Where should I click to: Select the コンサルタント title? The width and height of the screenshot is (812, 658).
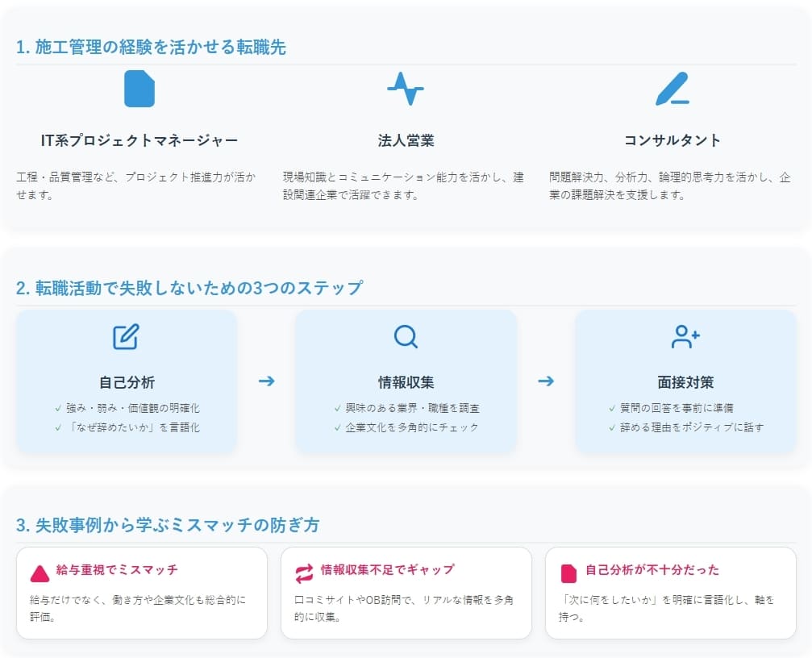[673, 140]
